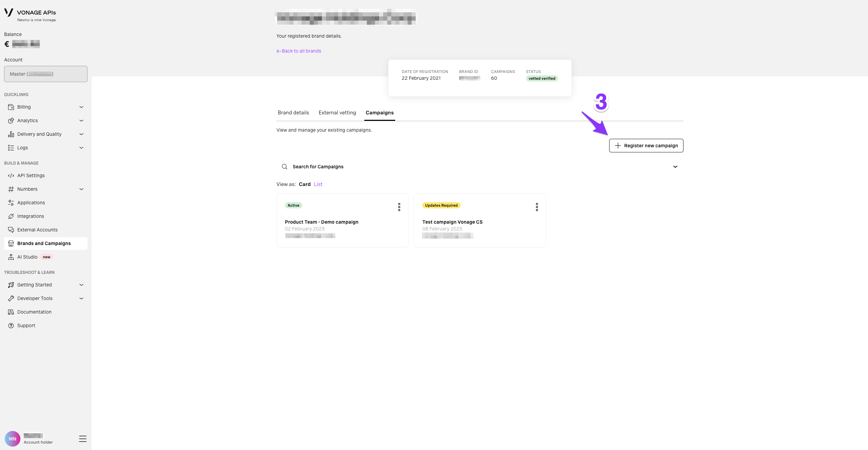Screen dimensions: 868x450
Task: Go back to all brands
Action: pyautogui.click(x=298, y=51)
